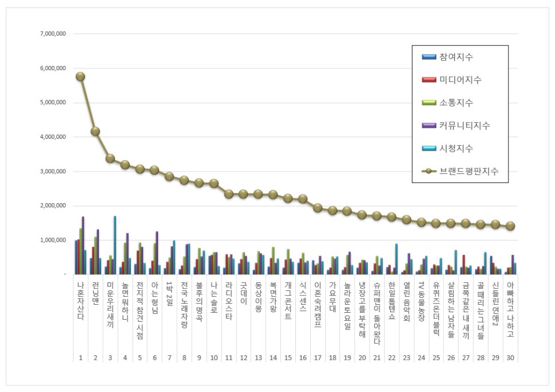Select the 아는형님 category label

[x=155, y=297]
